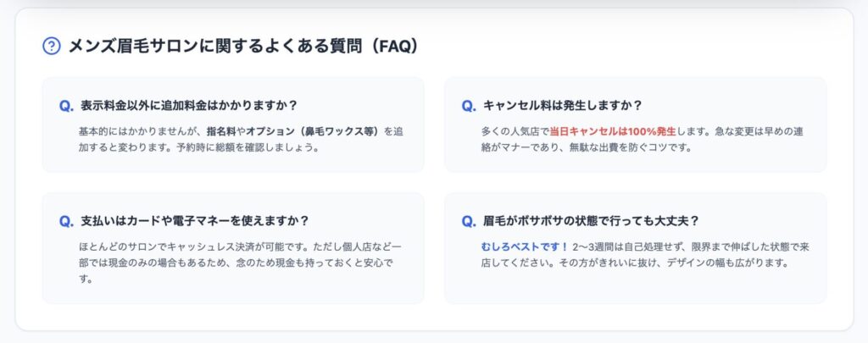Click the bold text 指名料
The width and height of the screenshot is (868, 343).
coord(223,131)
